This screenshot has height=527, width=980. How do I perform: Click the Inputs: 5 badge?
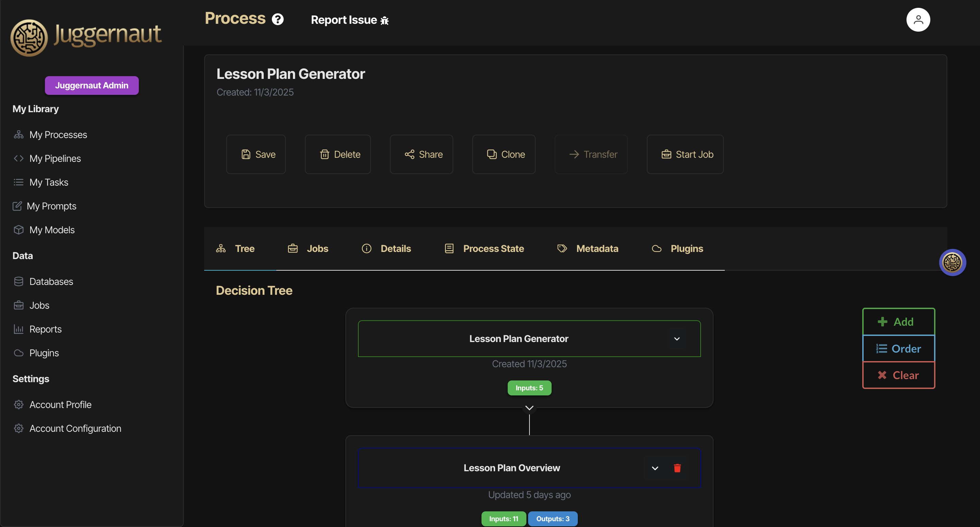point(529,388)
